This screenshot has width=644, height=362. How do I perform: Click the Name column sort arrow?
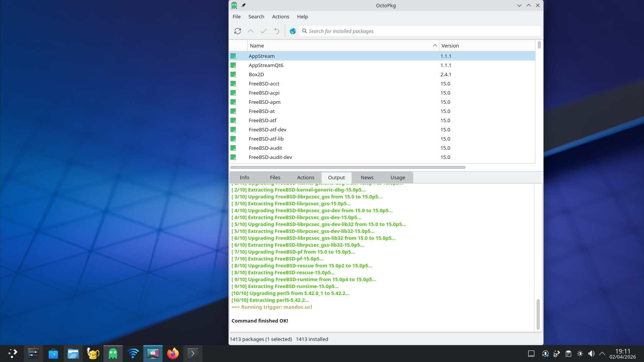click(x=435, y=46)
